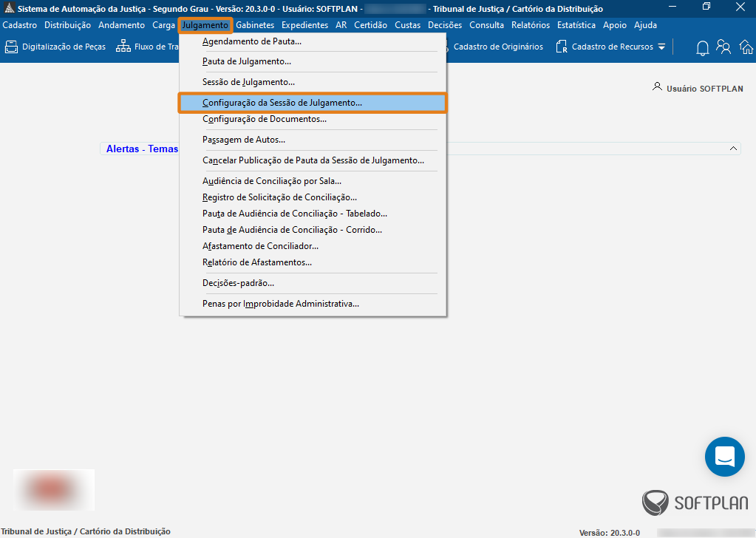756x538 pixels.
Task: Click Versão: 20.3.0-0 status bar text
Action: 610,533
